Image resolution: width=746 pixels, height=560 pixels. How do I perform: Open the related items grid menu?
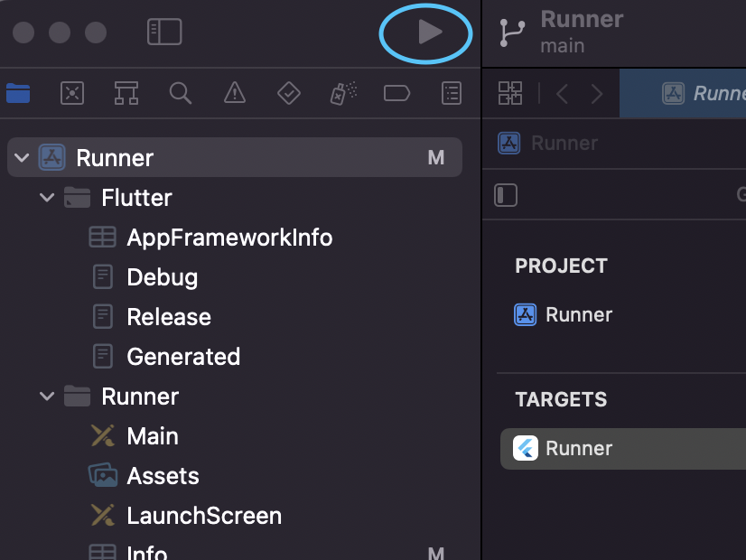coord(510,93)
